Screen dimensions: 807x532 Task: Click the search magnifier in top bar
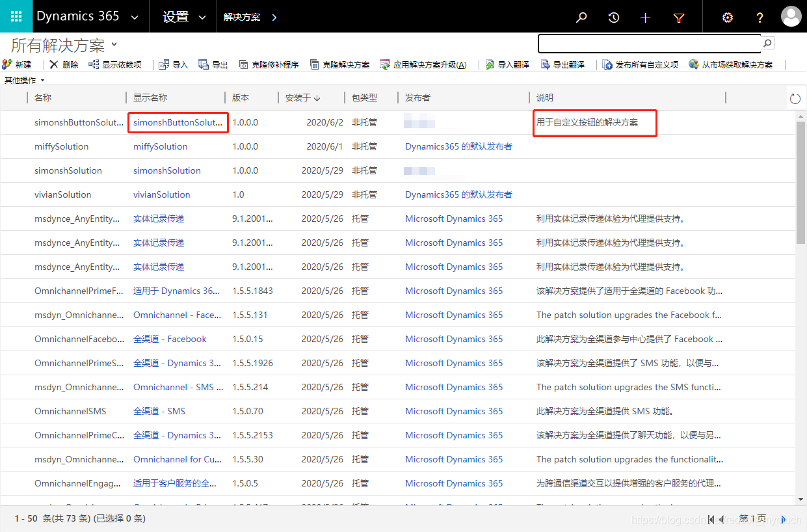coord(581,18)
